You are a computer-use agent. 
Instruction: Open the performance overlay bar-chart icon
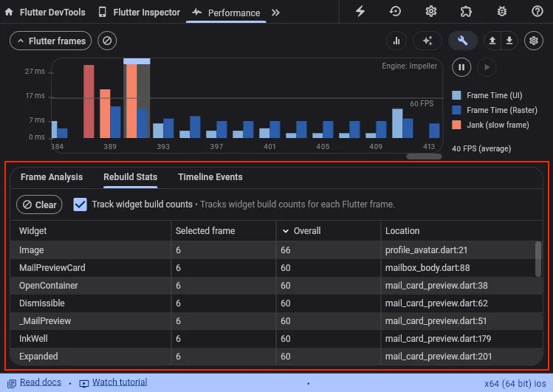click(x=396, y=41)
